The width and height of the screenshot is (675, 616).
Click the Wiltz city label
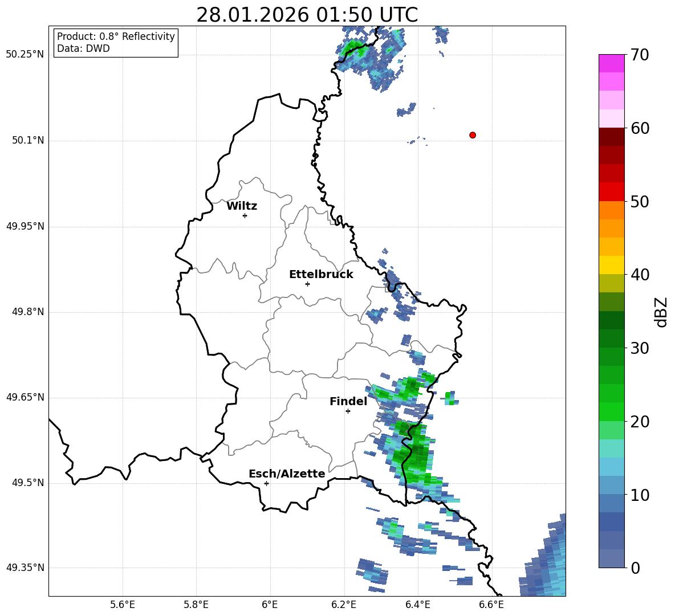242,206
